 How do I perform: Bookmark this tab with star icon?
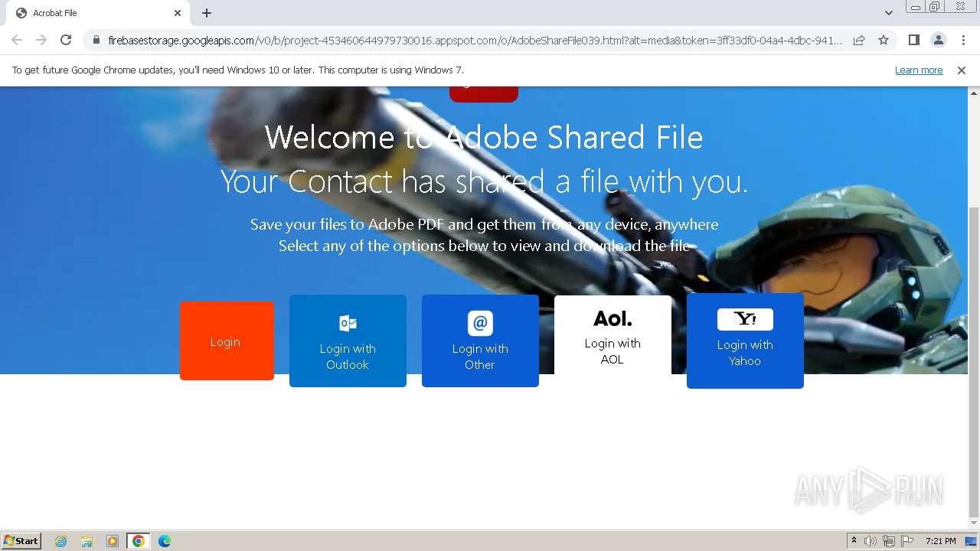(x=884, y=40)
